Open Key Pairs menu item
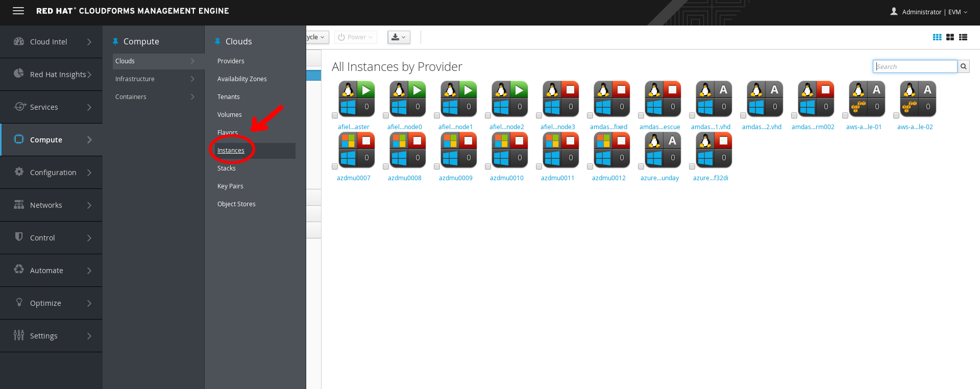The width and height of the screenshot is (980, 389). (230, 186)
